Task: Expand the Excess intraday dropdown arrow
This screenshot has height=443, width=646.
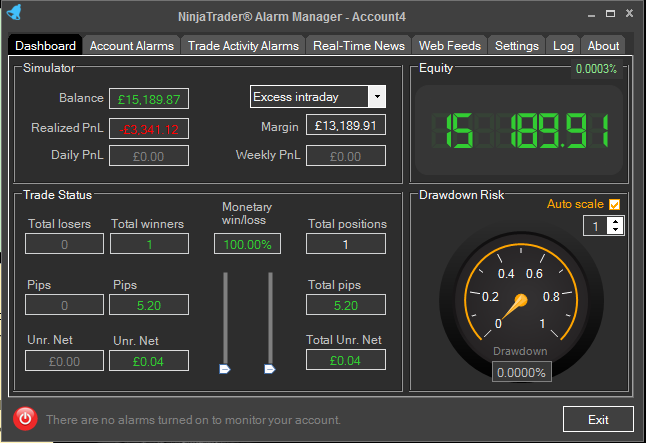Action: pos(377,96)
